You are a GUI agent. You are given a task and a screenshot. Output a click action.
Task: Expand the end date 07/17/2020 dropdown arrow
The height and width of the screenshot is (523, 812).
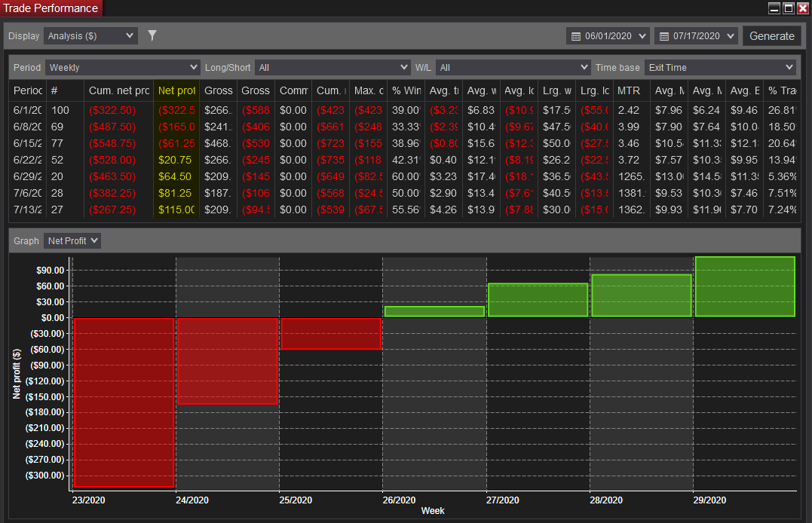730,36
